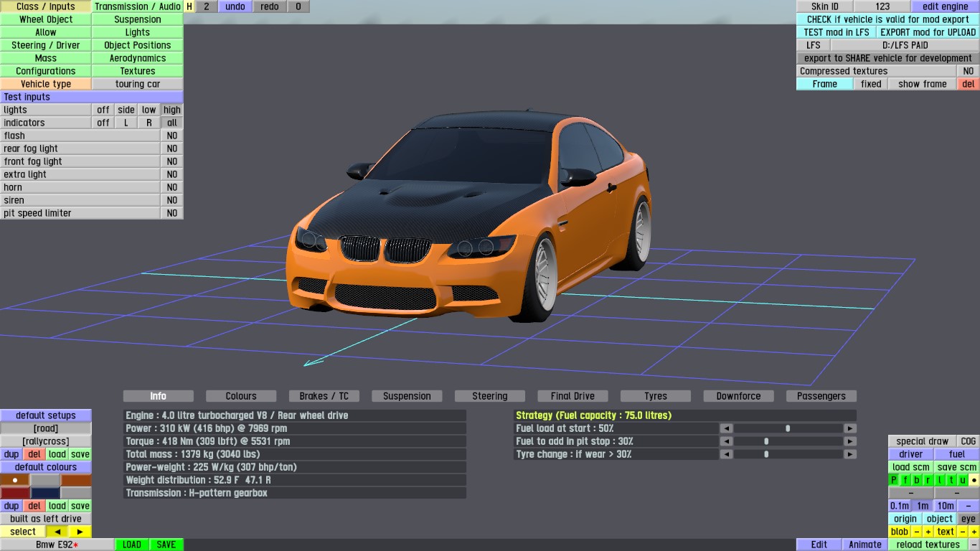This screenshot has width=980, height=551.
Task: Click the redo button
Action: pos(270,6)
